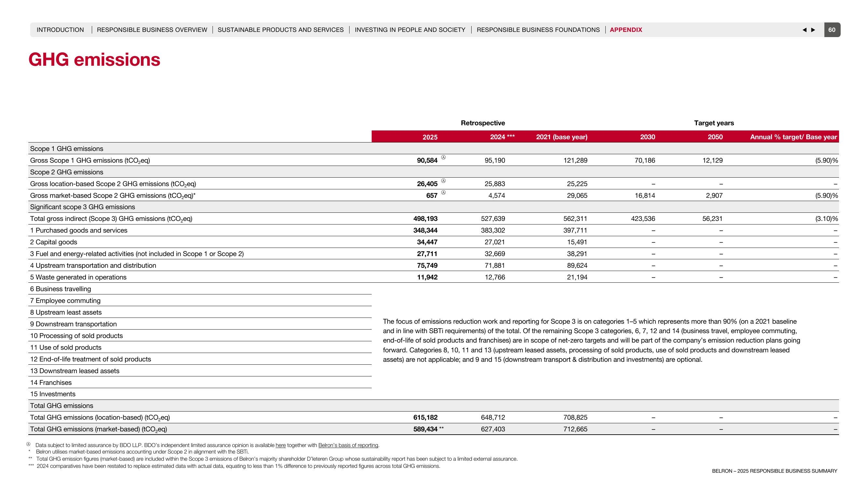Click assurance mark beside 90,584
Screen dimensions: 868x488
443,157
